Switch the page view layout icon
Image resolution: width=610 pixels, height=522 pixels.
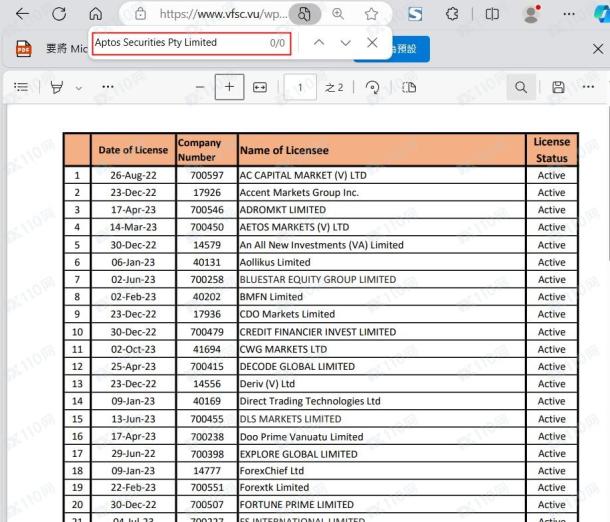[x=409, y=87]
